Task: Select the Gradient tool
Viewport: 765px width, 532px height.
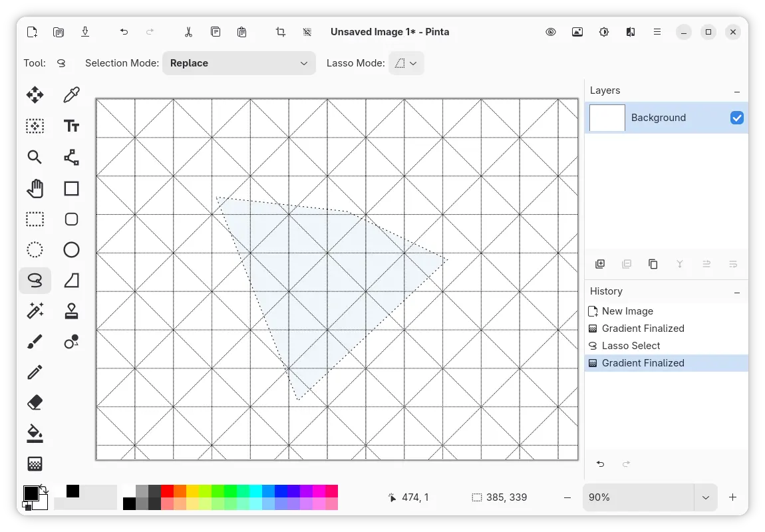Action: coord(35,464)
